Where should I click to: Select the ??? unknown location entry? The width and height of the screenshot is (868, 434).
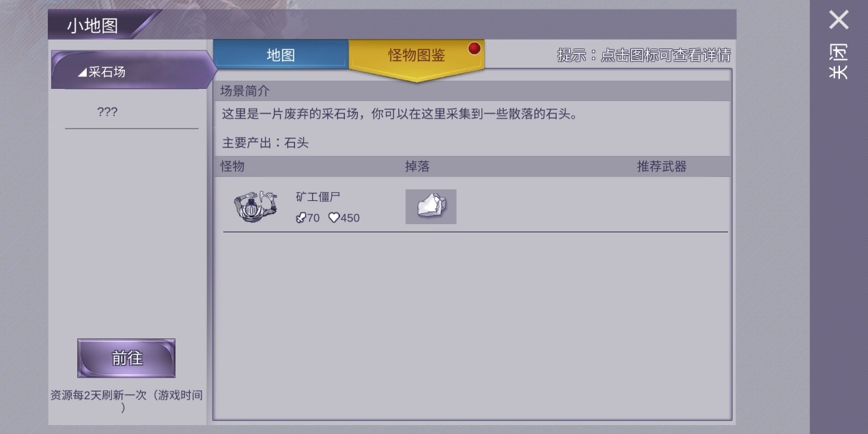coord(107,112)
